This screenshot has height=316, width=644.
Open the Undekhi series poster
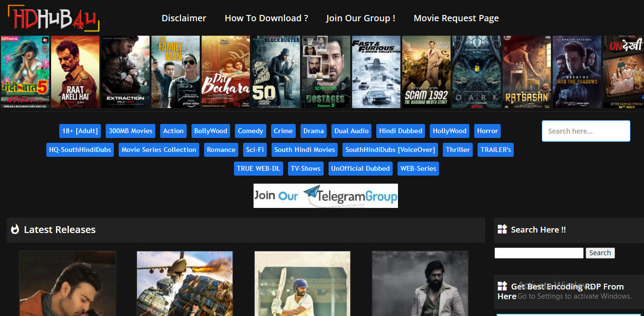[623, 72]
